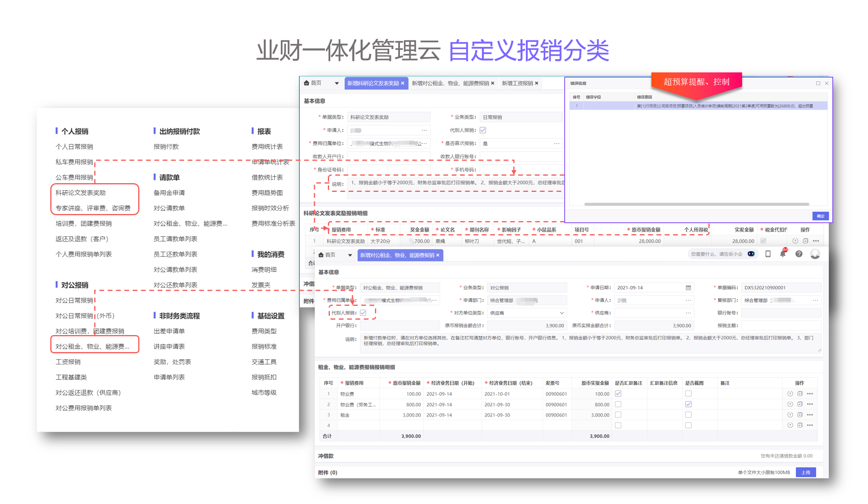Open the tab list dropdown arrow beside 首页
Image resolution: width=868 pixels, height=504 pixels.
[350, 255]
